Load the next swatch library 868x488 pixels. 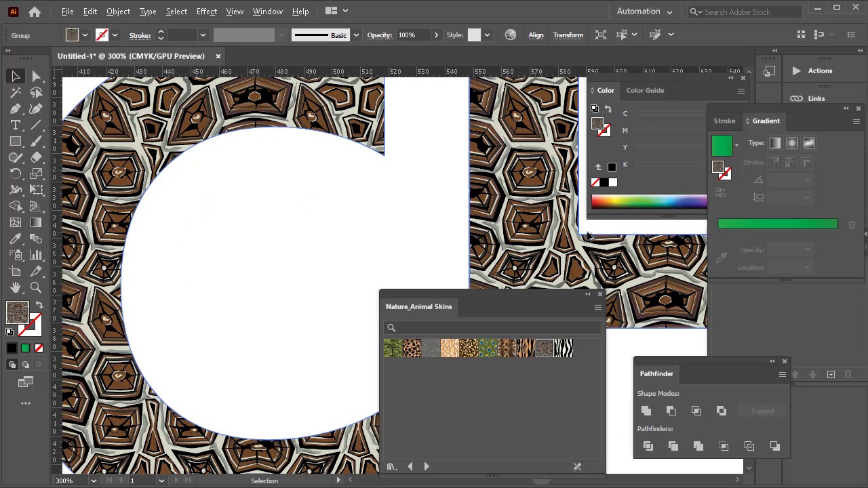pyautogui.click(x=427, y=466)
